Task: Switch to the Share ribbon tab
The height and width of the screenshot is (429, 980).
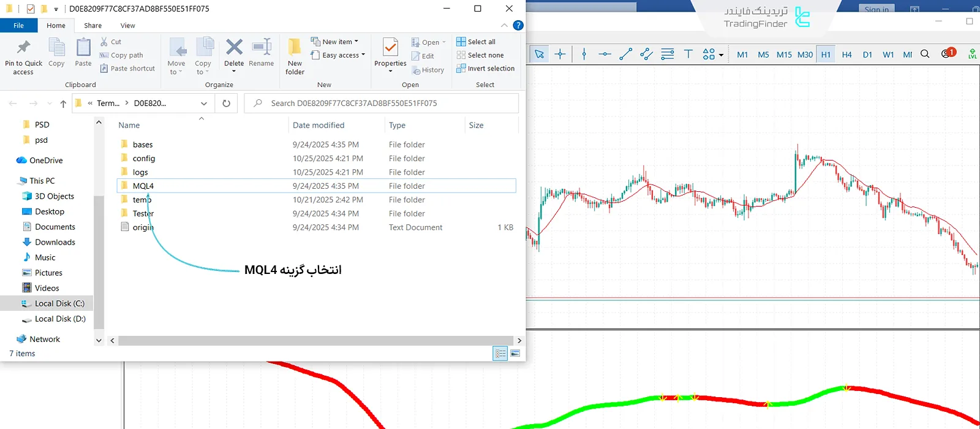Action: pos(93,25)
